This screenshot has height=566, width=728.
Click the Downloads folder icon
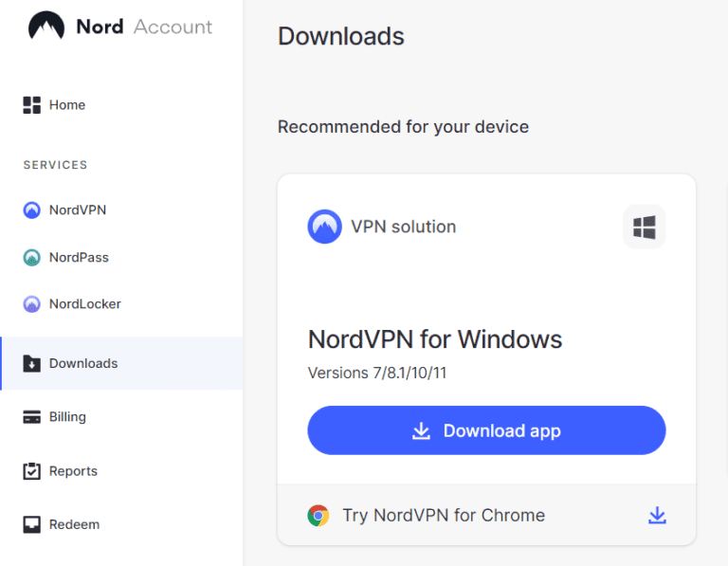click(32, 363)
